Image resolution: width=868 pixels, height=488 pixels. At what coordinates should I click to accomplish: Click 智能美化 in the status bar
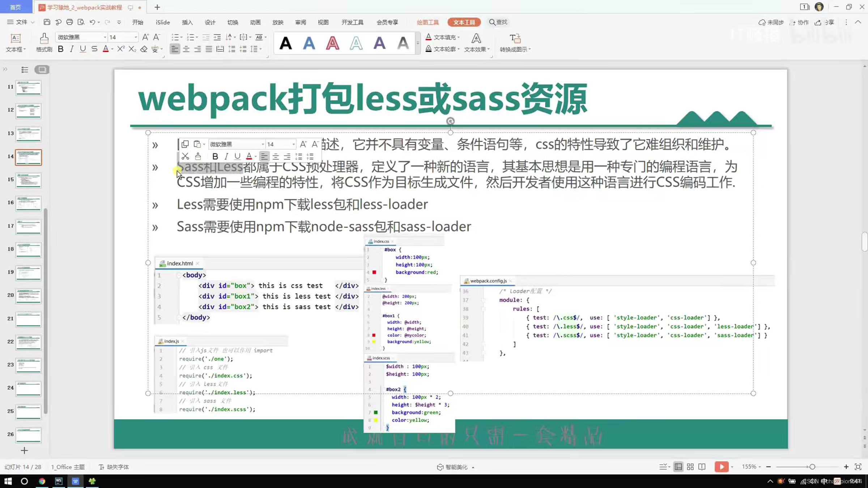pyautogui.click(x=455, y=467)
